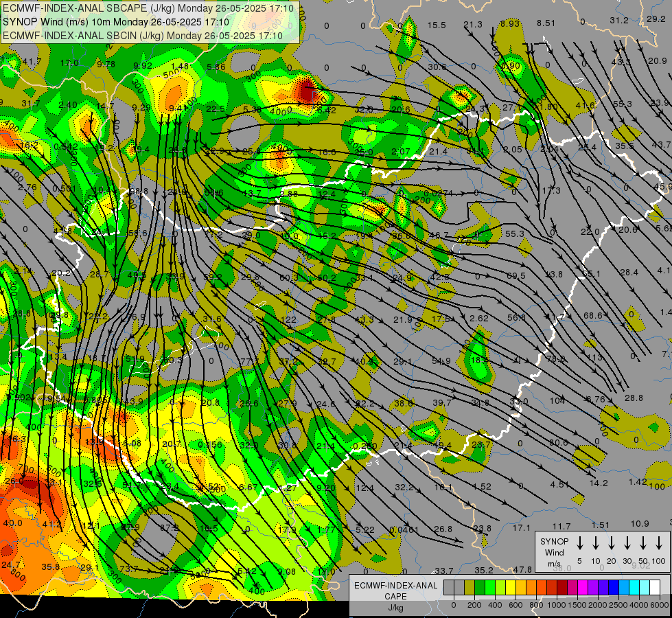The width and height of the screenshot is (672, 618).
Task: Pick the olive swatch in the CAPE legend
Action: click(470, 587)
